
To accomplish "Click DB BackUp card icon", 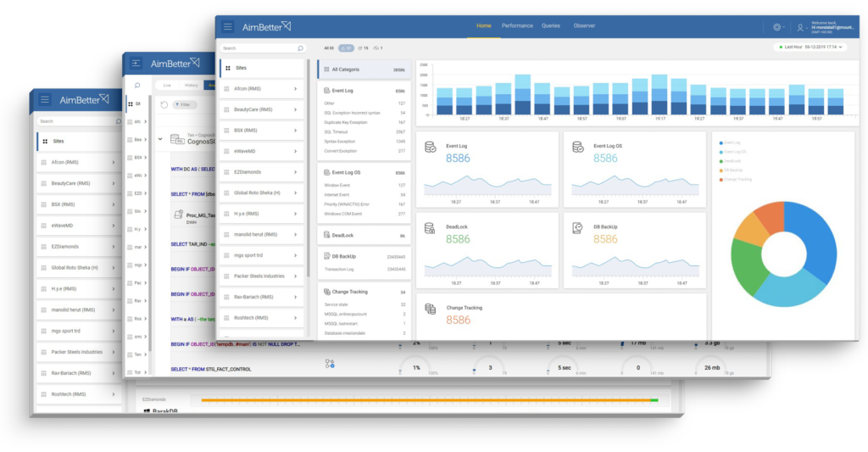I will 577,228.
